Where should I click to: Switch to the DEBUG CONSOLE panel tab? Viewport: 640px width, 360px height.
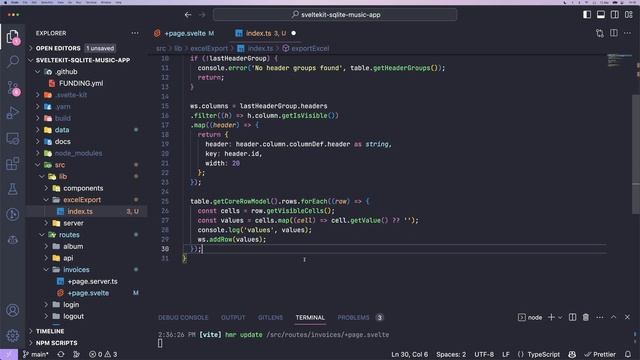tap(183, 318)
